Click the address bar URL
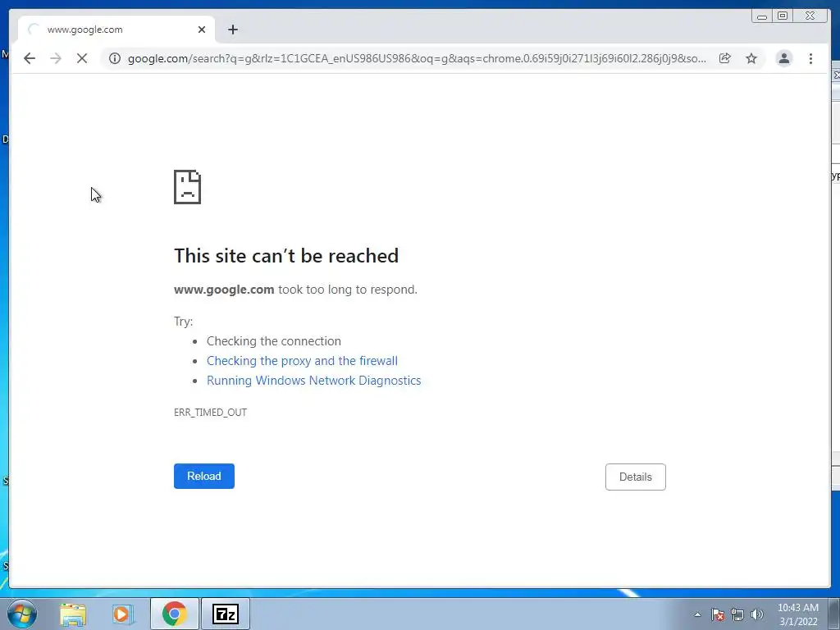The image size is (840, 630). coord(417,58)
